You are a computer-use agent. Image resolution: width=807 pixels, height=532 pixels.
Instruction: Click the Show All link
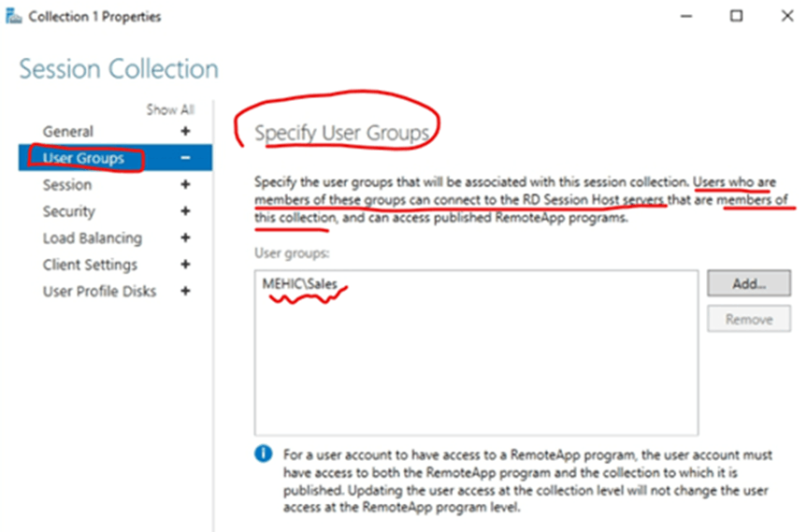click(170, 109)
